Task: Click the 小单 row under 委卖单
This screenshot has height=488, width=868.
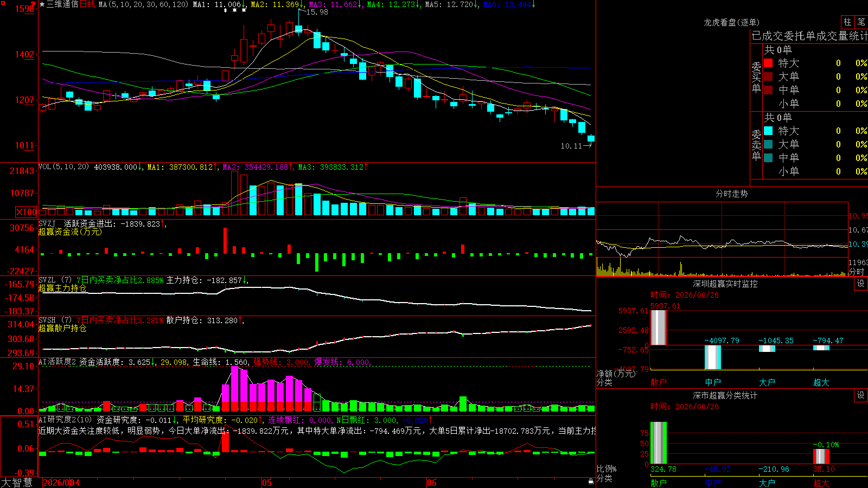Action: 816,171
